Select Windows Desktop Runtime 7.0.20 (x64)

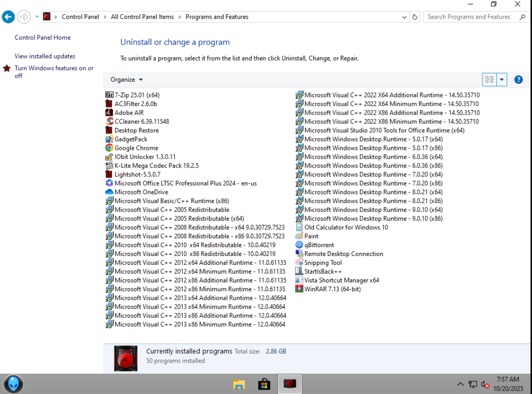point(369,174)
